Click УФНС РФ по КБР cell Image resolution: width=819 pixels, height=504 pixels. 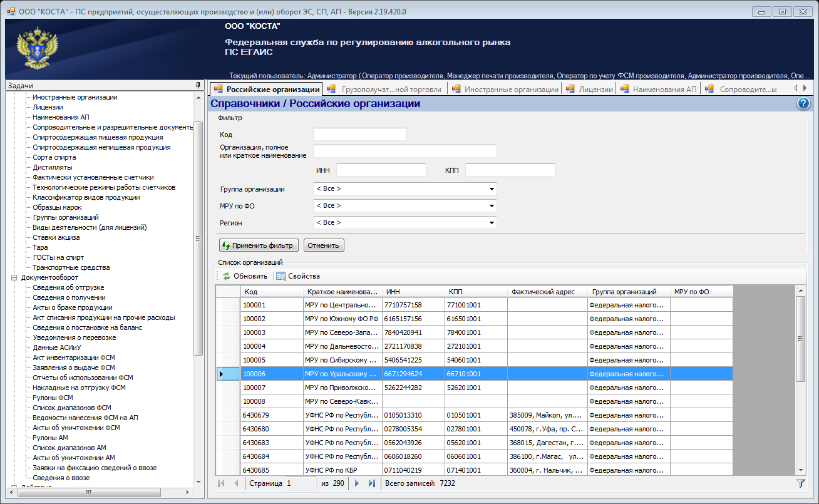343,470
